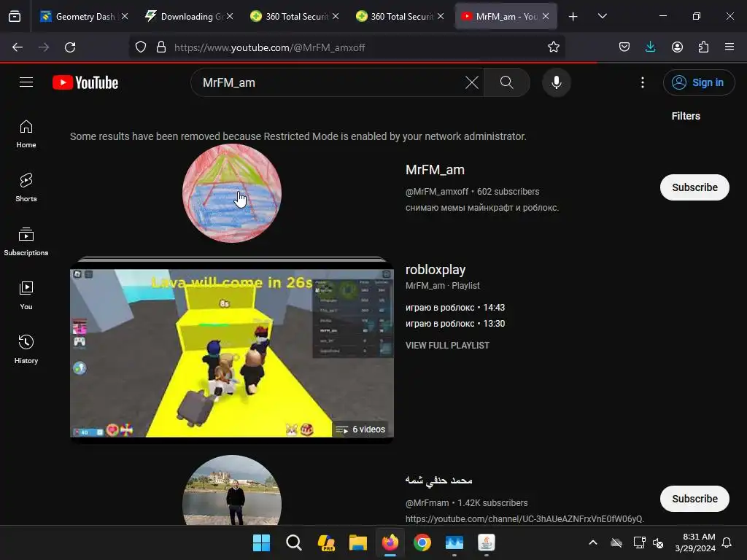Open the Windows Start menu
747x560 pixels.
(x=261, y=542)
